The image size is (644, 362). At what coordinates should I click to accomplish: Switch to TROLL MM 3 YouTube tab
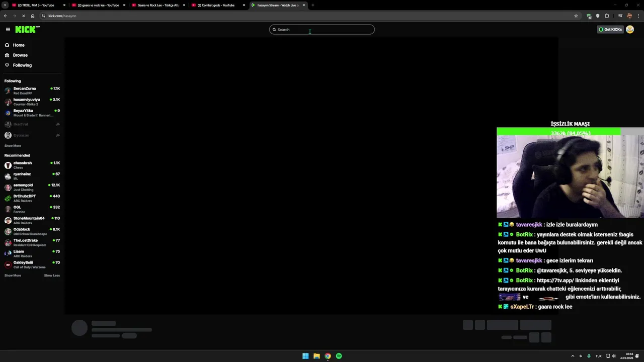click(39, 5)
